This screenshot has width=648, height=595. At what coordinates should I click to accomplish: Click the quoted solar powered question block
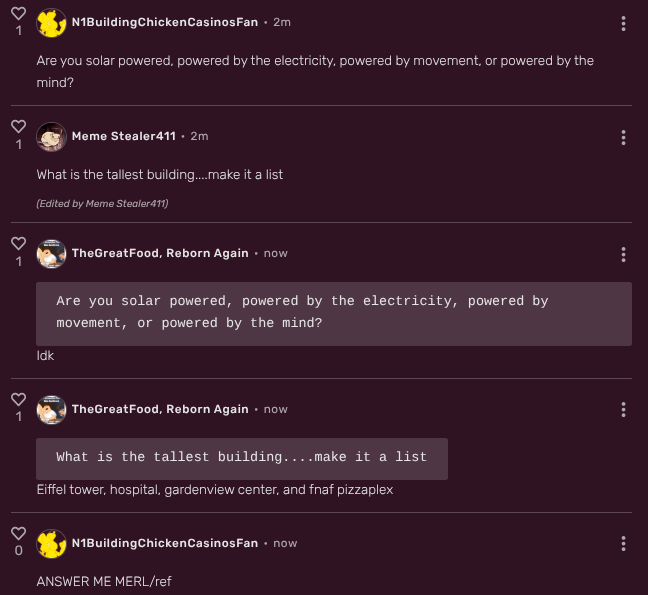[334, 313]
